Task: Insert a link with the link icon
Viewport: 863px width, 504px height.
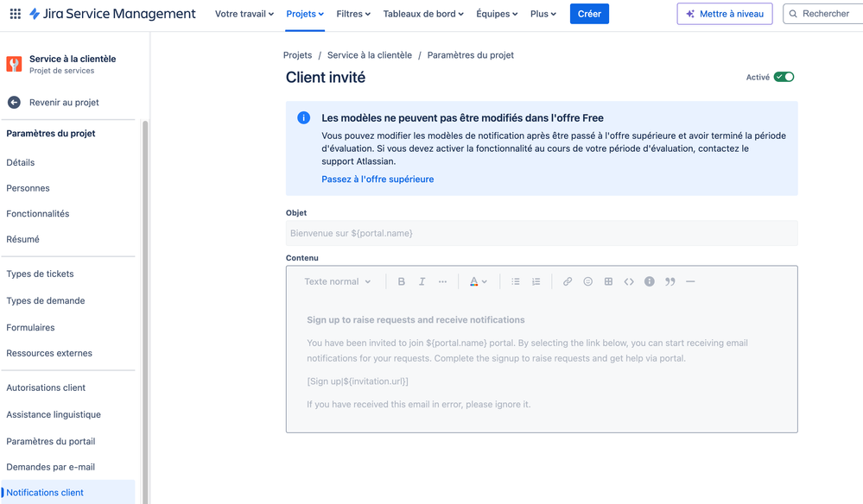Action: point(568,281)
